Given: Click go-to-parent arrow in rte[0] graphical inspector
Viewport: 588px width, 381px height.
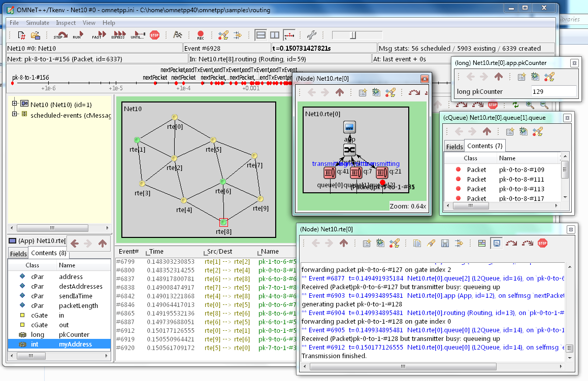Looking at the screenshot, I should click(339, 92).
